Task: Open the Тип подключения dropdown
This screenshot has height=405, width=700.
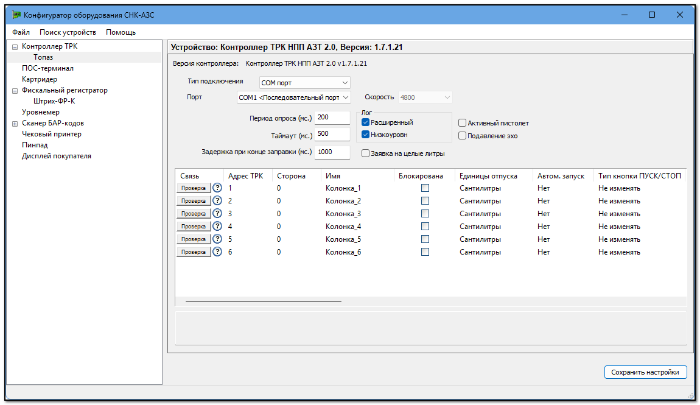Action: [304, 83]
